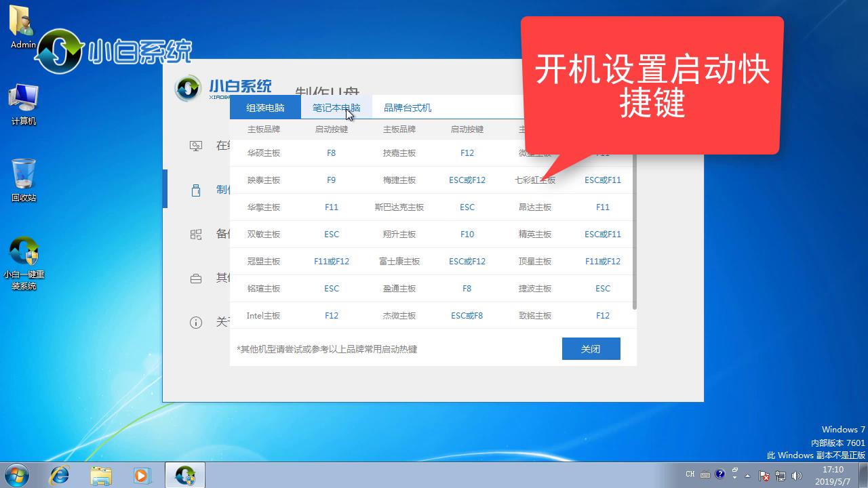
Task: Click the monitor icon beside 在线 in sidebar
Action: point(196,146)
